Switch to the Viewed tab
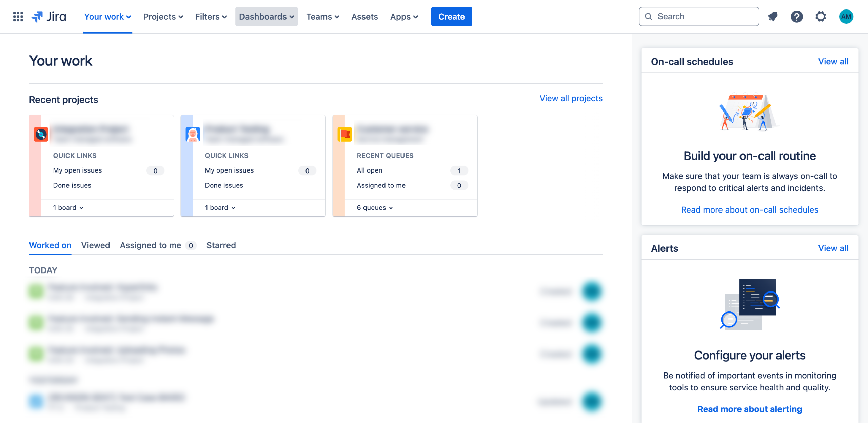 (96, 245)
